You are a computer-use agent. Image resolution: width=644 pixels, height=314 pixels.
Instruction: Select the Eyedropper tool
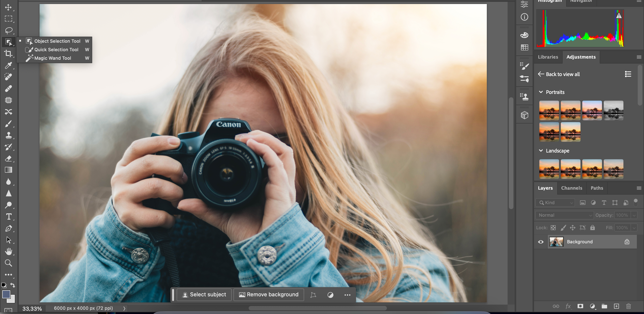8,65
